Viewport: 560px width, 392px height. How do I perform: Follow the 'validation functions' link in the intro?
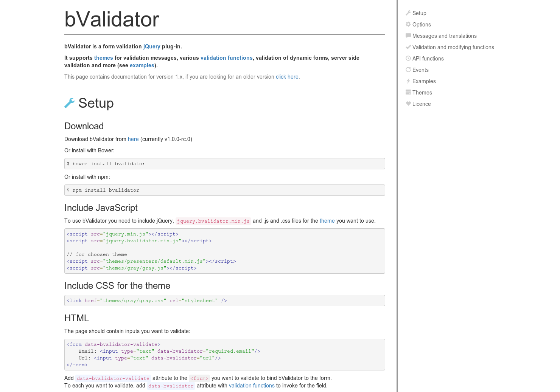tap(227, 58)
